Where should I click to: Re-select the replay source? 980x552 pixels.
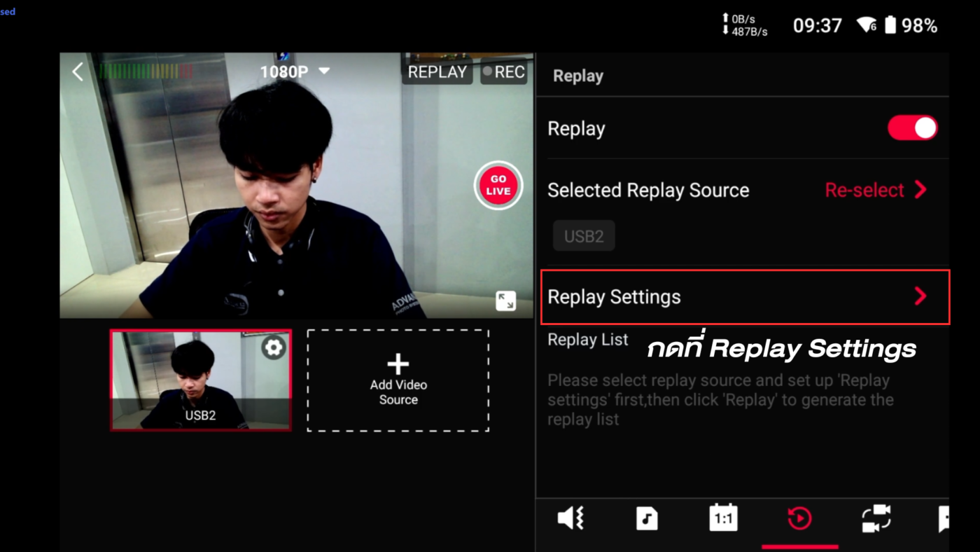(x=876, y=190)
